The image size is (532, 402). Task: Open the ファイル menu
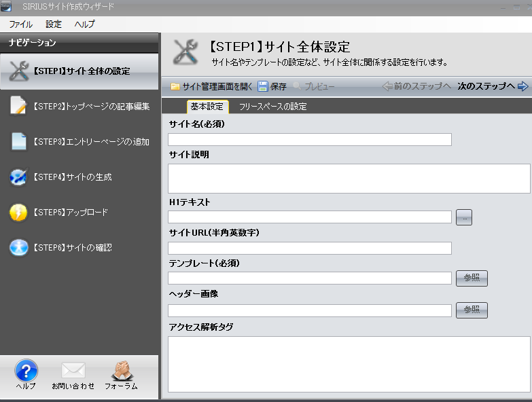[20, 24]
